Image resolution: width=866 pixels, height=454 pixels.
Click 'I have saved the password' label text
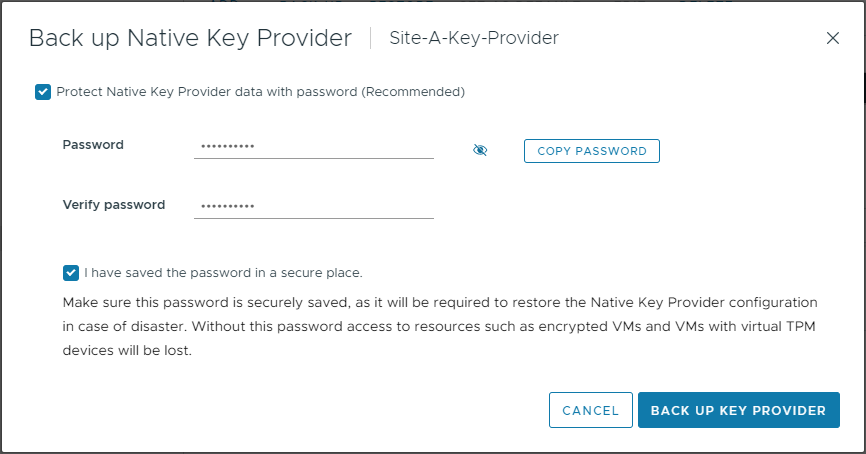[x=223, y=273]
